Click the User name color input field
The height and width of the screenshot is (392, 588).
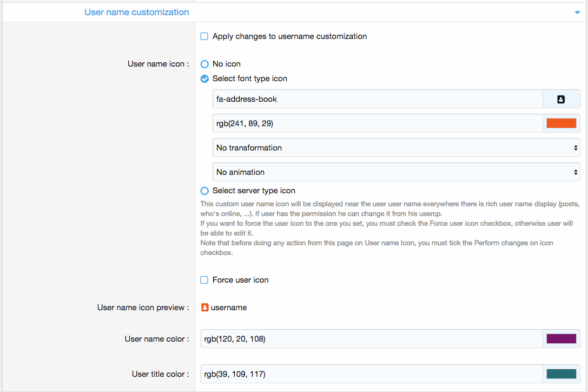click(371, 339)
